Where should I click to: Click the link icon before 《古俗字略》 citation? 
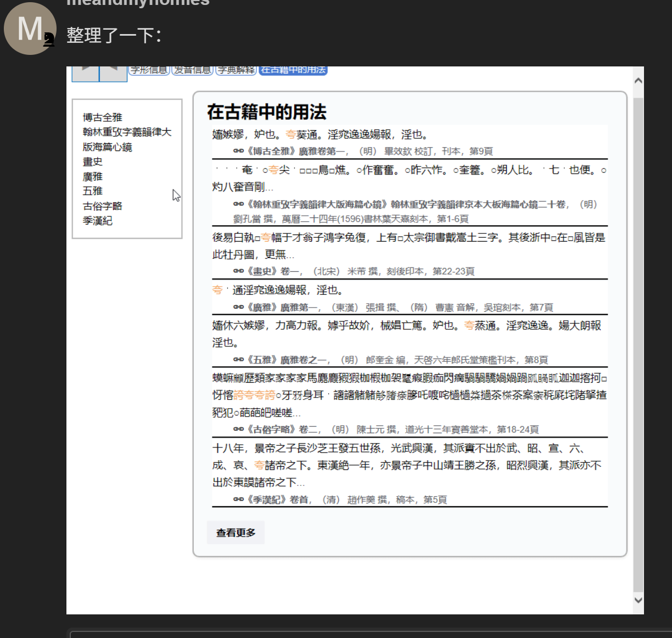[238, 429]
